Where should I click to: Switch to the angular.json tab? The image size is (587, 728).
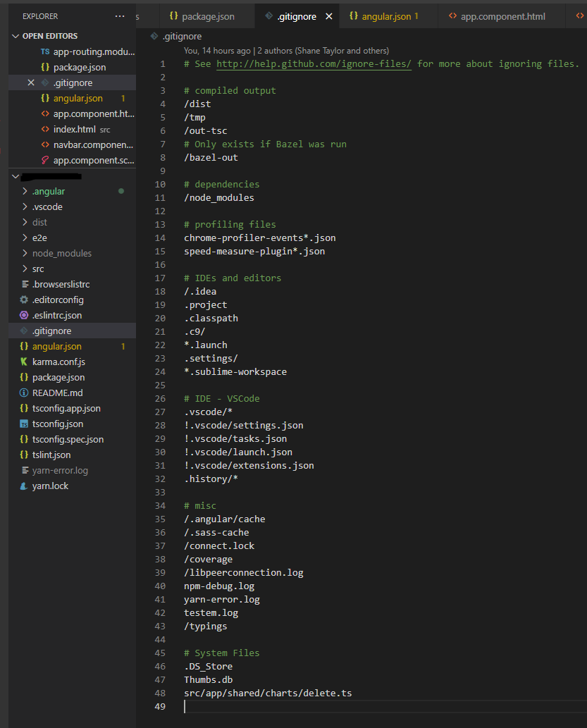(x=386, y=16)
